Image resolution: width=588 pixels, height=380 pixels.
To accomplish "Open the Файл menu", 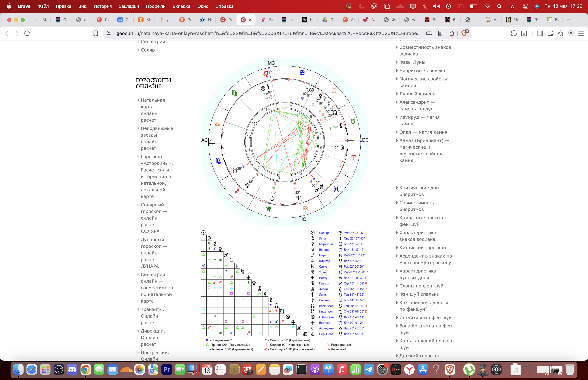I will click(x=43, y=6).
